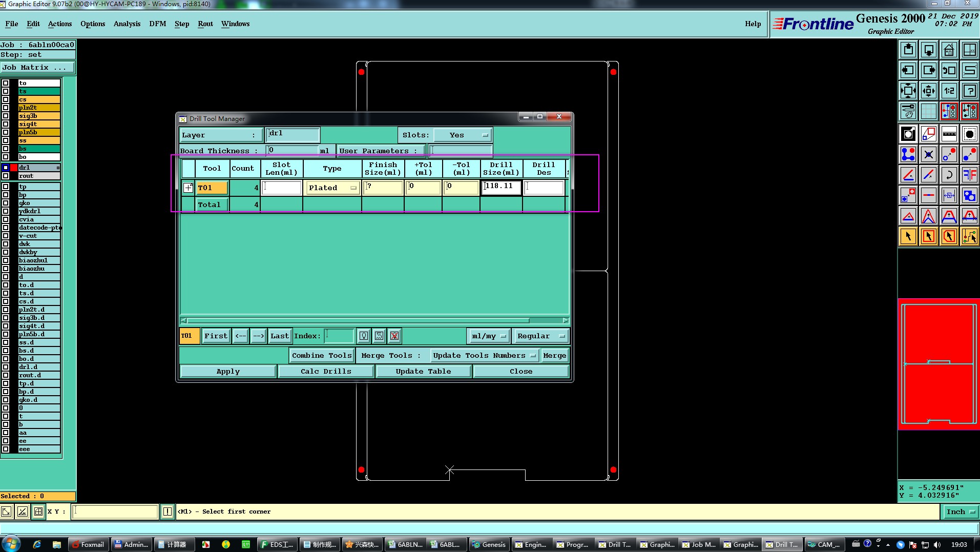Toggle the grid display icon
Viewport: 980px width, 552px height.
[x=929, y=111]
